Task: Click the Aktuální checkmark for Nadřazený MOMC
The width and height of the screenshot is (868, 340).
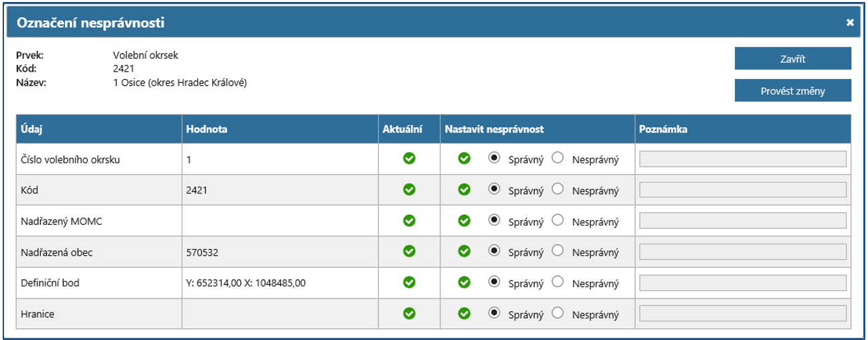Action: (x=409, y=221)
